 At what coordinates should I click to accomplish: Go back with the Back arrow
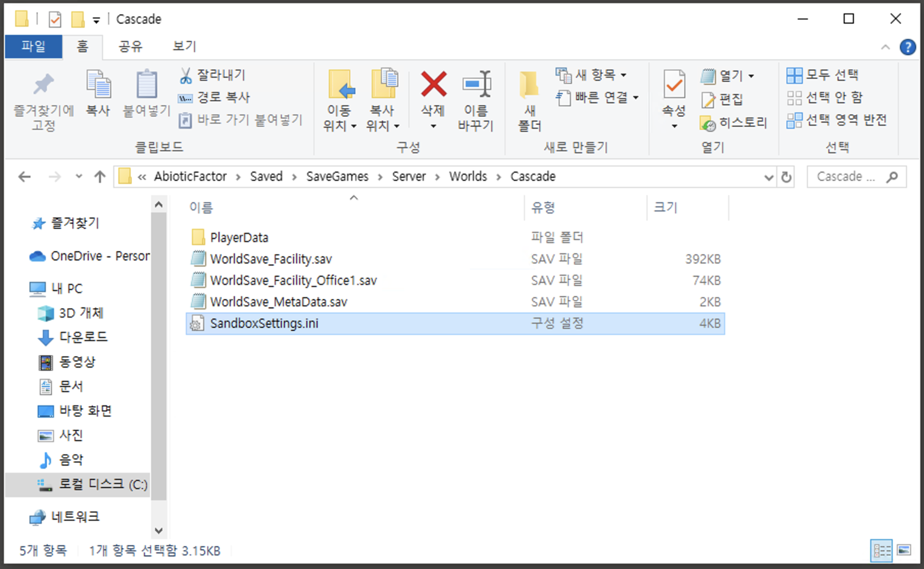click(x=25, y=177)
